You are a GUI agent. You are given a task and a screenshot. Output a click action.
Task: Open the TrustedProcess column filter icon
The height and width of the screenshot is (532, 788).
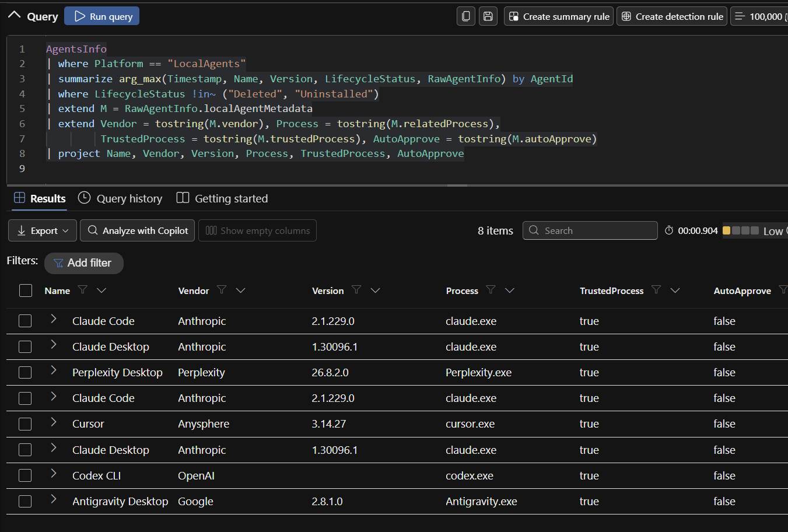[x=656, y=290]
